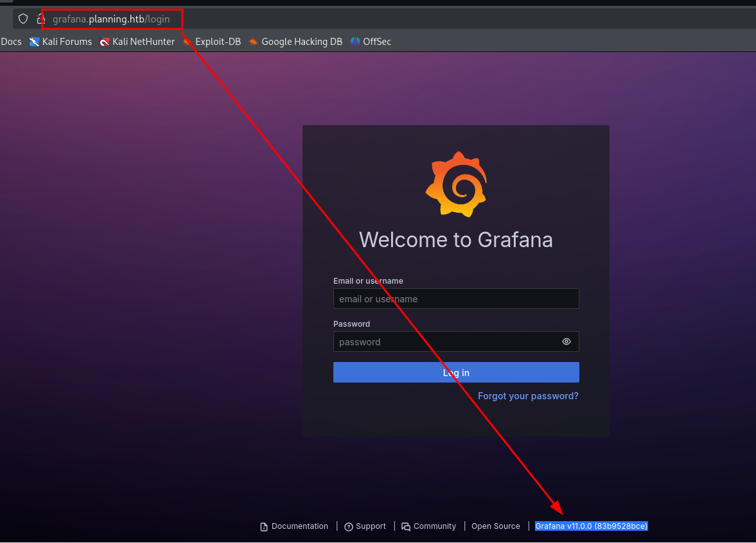The width and height of the screenshot is (756, 543).
Task: Click the Exploit-DB bookmark favicon
Action: click(187, 42)
